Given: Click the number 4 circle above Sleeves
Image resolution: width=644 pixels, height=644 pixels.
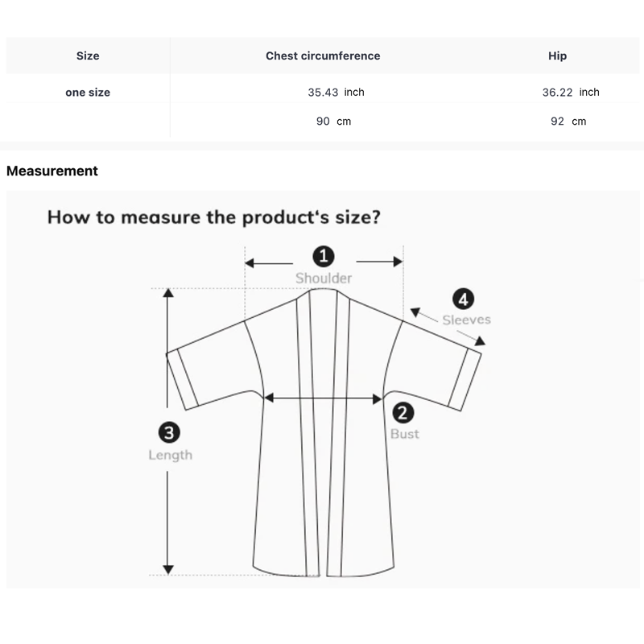Looking at the screenshot, I should point(463,299).
